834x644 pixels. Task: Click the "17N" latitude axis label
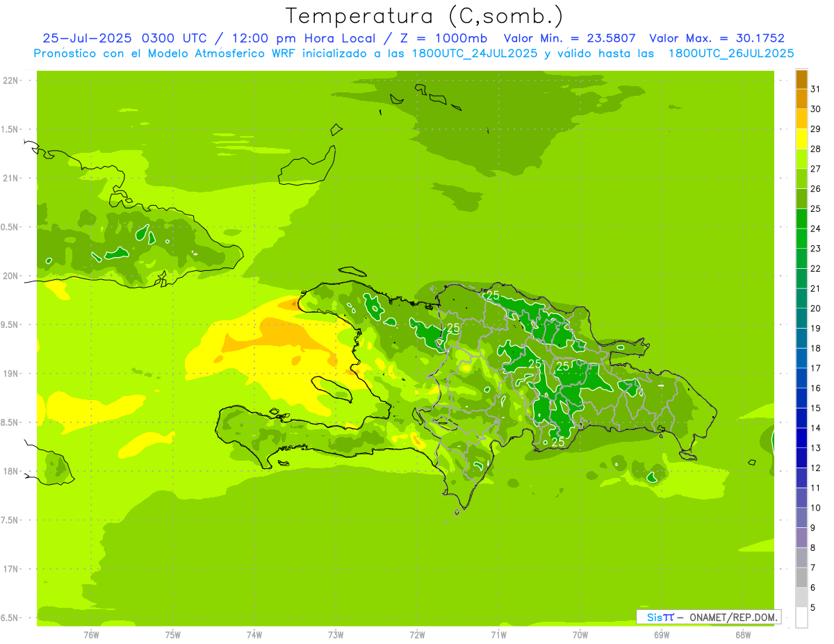(x=10, y=569)
